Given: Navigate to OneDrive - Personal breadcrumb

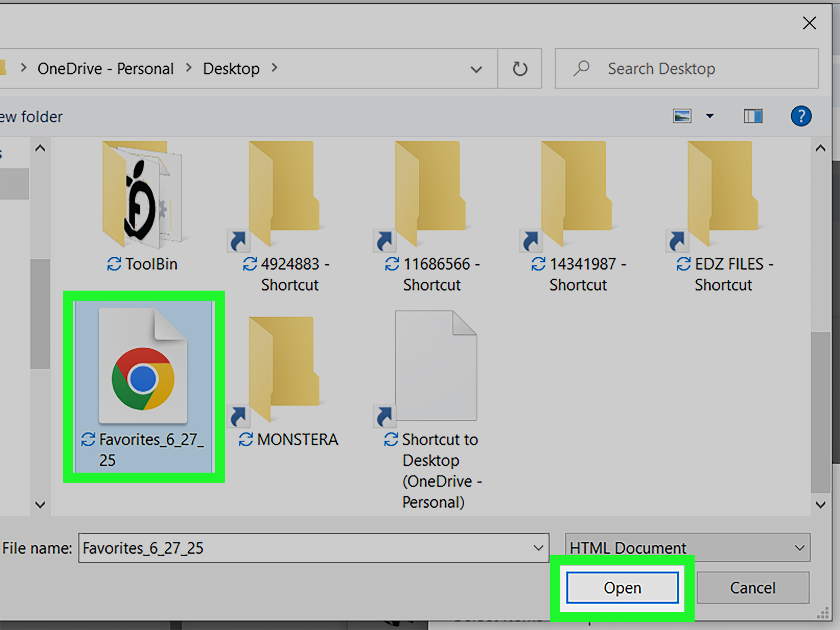Looking at the screenshot, I should (x=106, y=68).
